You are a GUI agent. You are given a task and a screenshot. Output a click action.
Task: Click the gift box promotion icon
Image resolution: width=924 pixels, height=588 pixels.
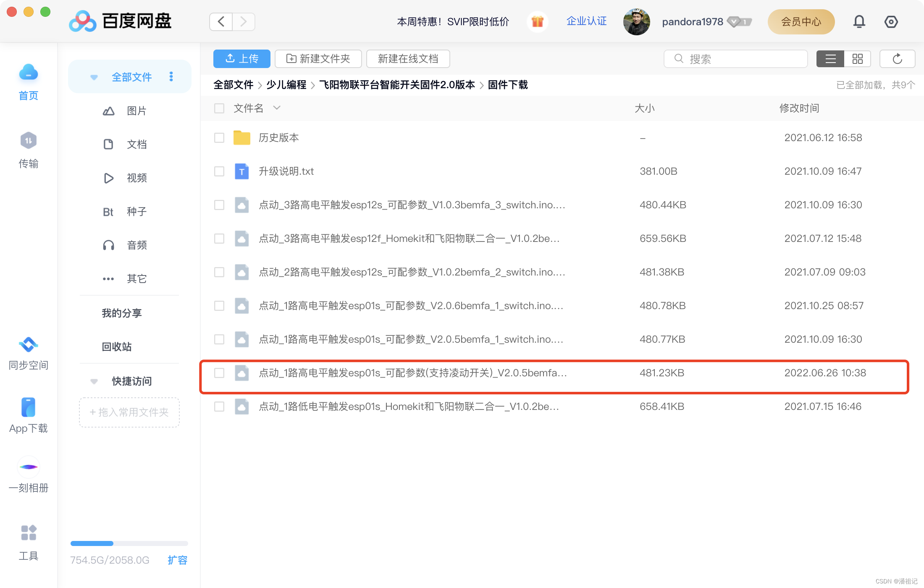click(x=537, y=21)
